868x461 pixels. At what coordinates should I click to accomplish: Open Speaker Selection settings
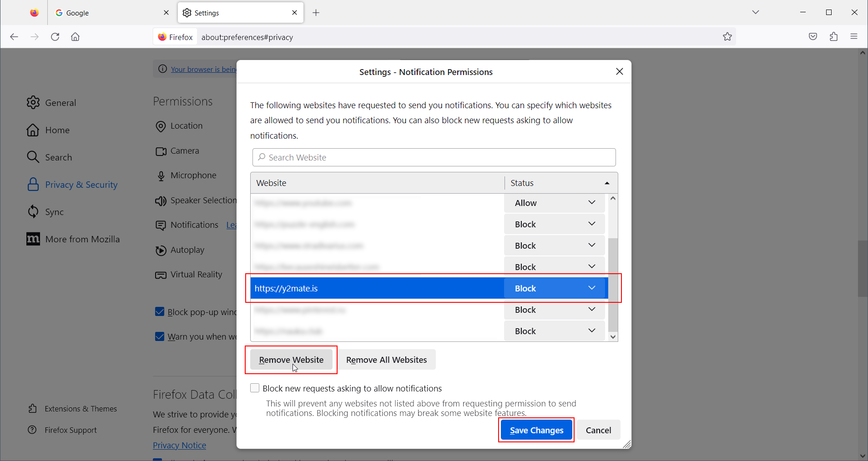tap(203, 200)
